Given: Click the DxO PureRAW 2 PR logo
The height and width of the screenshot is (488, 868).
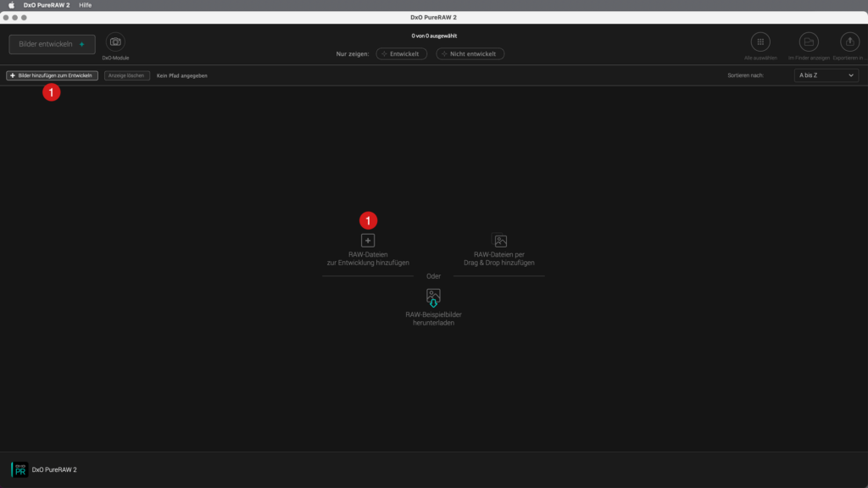Looking at the screenshot, I should point(20,469).
